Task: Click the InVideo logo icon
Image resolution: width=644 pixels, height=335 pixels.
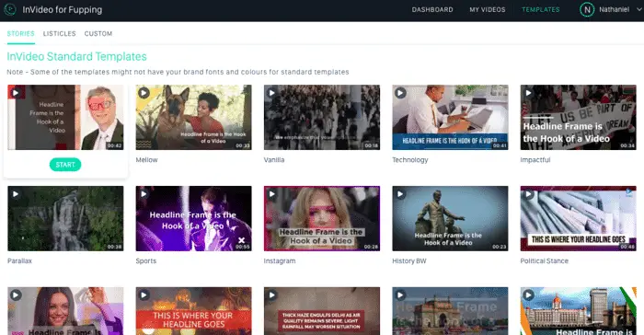Action: click(9, 9)
